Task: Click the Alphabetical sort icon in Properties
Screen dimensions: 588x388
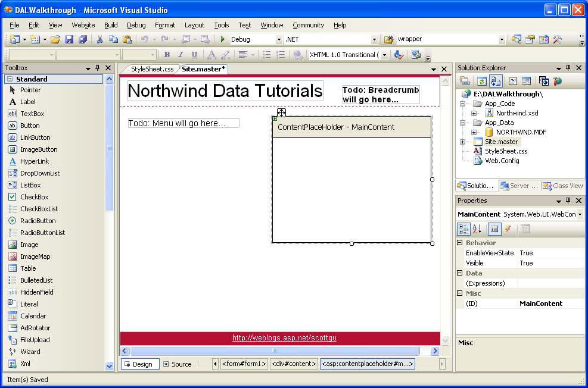Action: tap(477, 229)
